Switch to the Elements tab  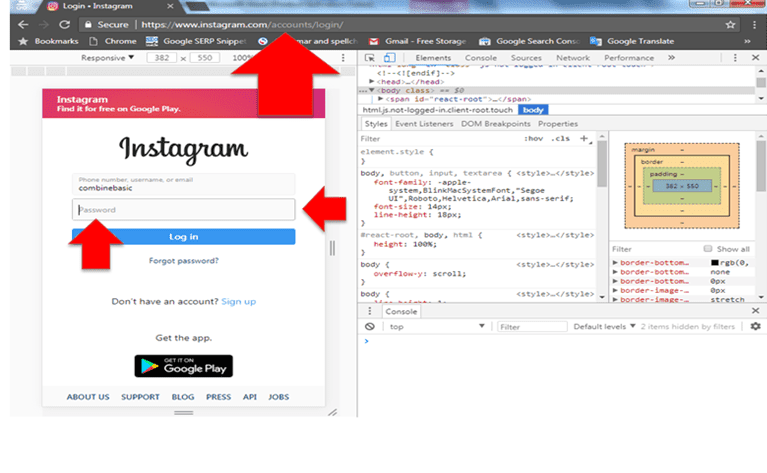click(x=433, y=58)
